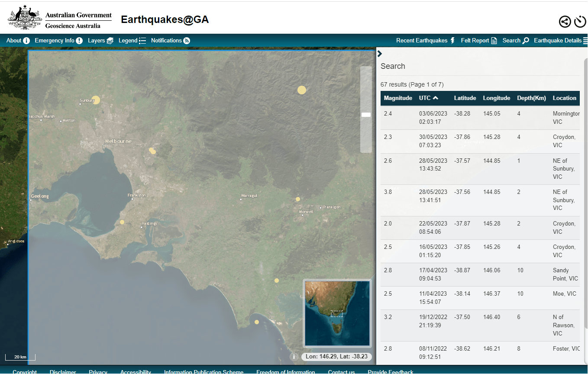588x374 pixels.
Task: Click the Recent Earthquakes lightning icon
Action: (452, 40)
